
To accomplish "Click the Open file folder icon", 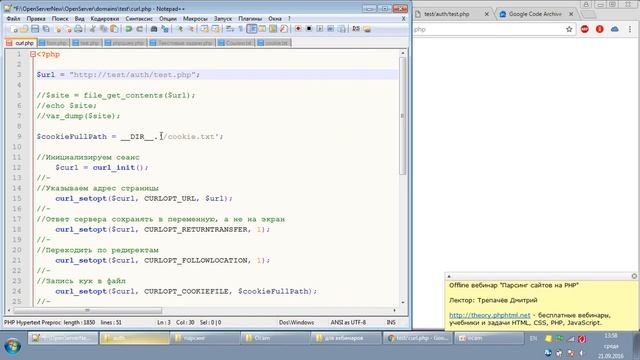I will tap(24, 29).
